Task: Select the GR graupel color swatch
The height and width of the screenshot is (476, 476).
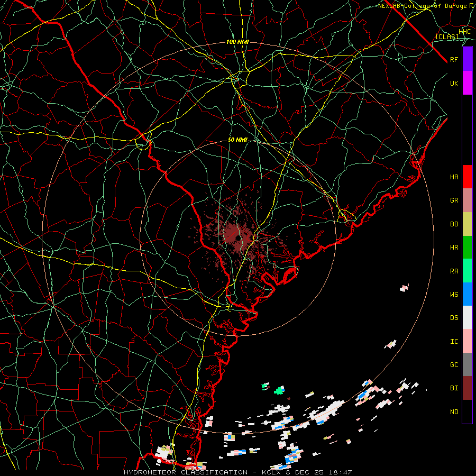Action: (467, 200)
